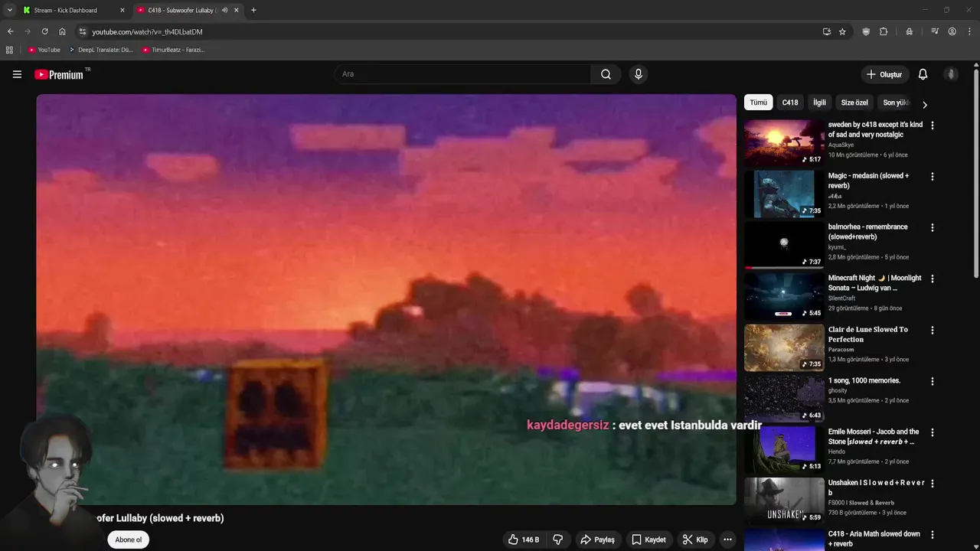Open options for 1 song, 1000 memories
The image size is (980, 551).
coord(932,381)
